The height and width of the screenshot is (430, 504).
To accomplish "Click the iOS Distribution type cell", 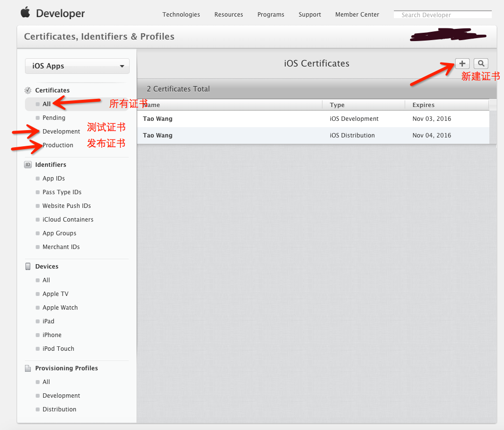I will click(352, 136).
